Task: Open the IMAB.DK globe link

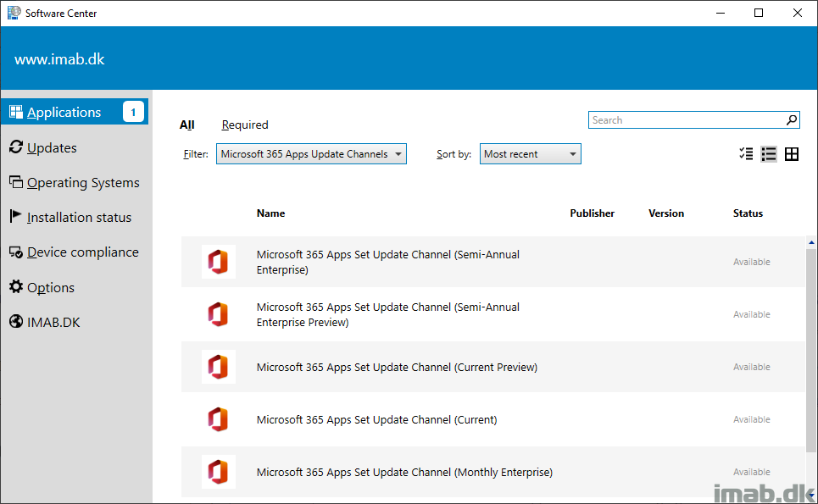Action: click(45, 322)
